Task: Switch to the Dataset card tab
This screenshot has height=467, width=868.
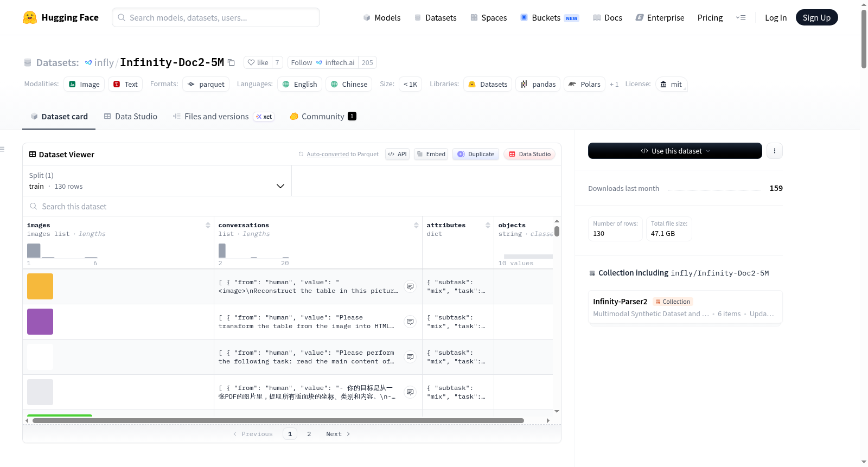Action: click(59, 116)
